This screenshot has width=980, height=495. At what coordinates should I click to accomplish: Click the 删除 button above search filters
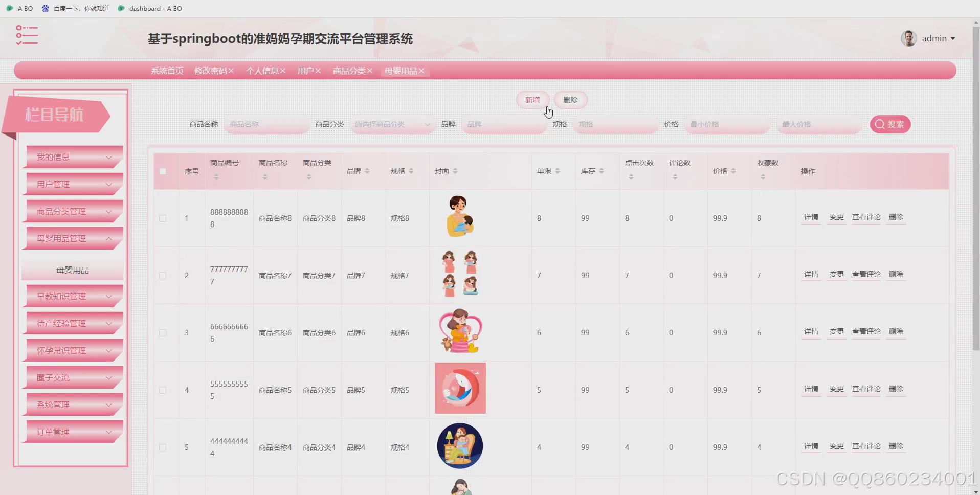570,100
